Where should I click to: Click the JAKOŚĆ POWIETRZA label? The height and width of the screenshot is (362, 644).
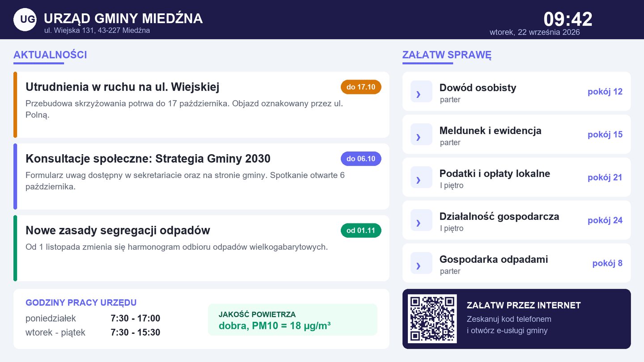(x=257, y=315)
